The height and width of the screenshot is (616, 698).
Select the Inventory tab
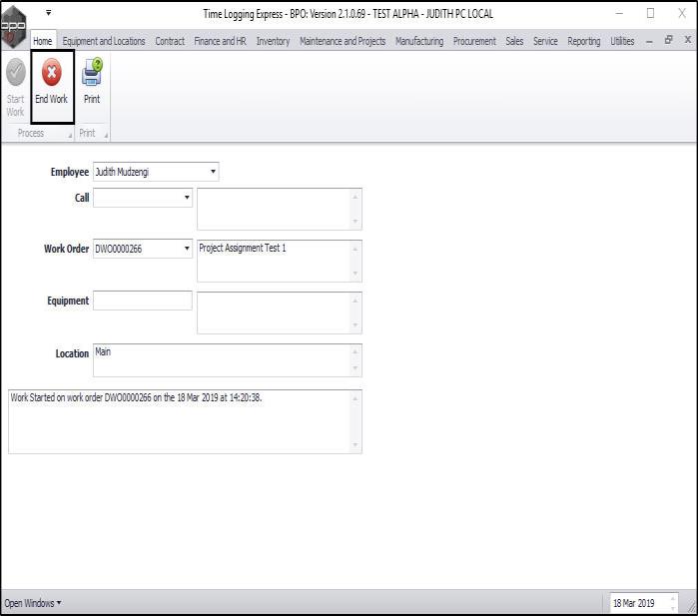click(273, 41)
